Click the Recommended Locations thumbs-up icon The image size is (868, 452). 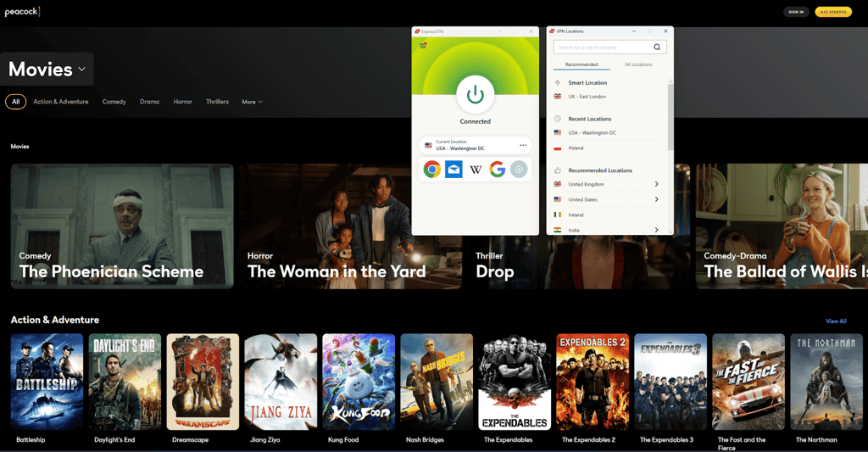tap(558, 170)
